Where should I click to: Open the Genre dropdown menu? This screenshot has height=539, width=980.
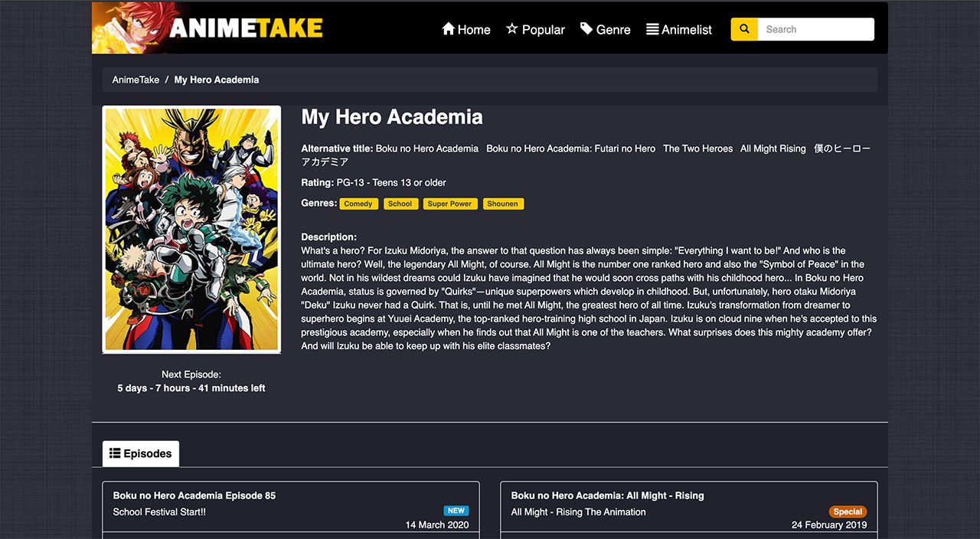point(605,28)
